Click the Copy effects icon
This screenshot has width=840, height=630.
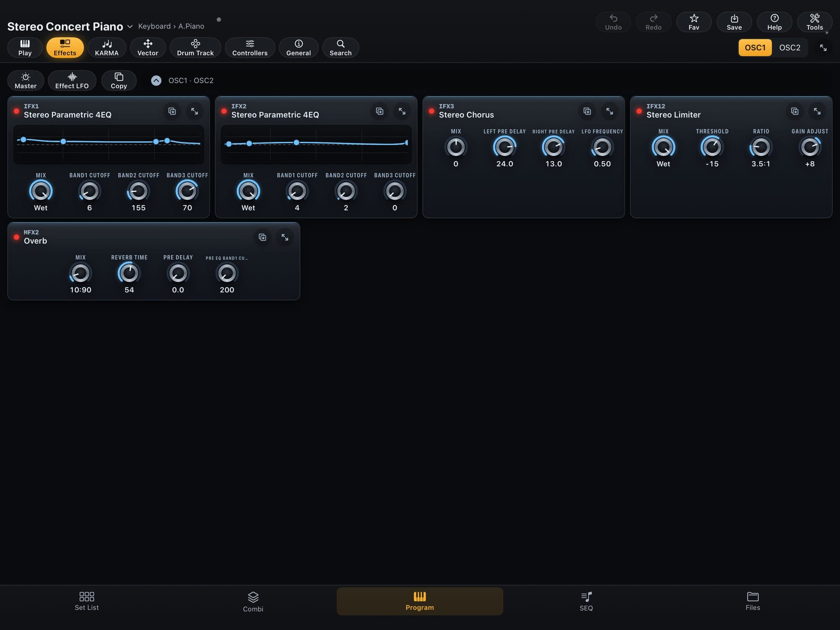pos(119,80)
